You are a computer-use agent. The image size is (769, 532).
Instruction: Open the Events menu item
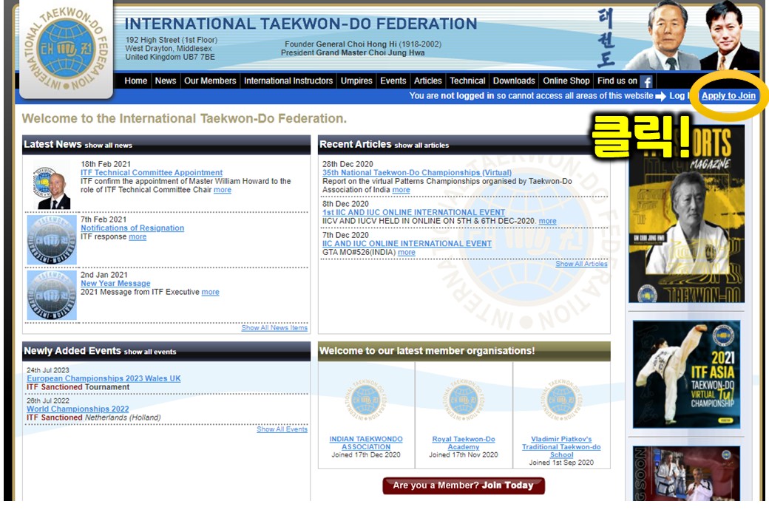[393, 81]
